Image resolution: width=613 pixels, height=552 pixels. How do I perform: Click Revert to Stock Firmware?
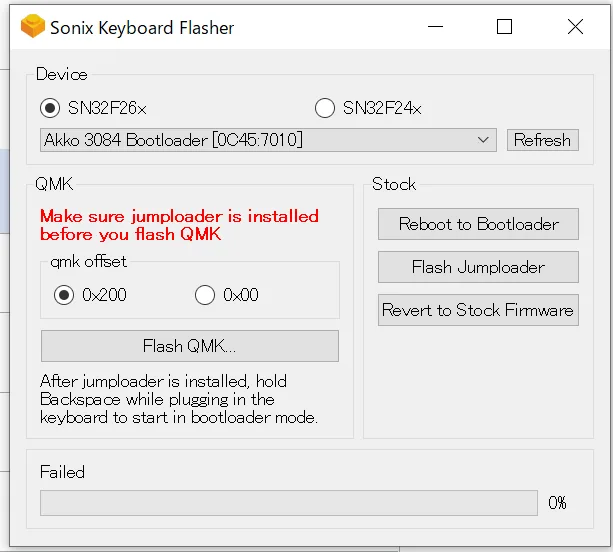tap(478, 310)
